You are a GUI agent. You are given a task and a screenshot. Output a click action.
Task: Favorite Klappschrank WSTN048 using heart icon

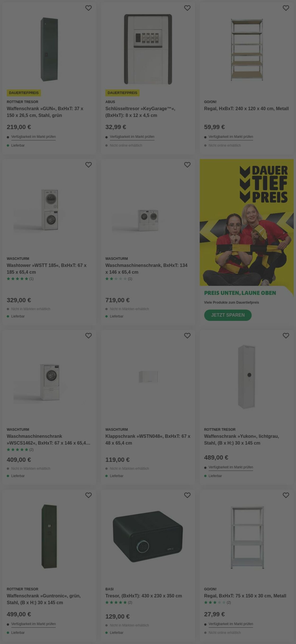point(187,335)
